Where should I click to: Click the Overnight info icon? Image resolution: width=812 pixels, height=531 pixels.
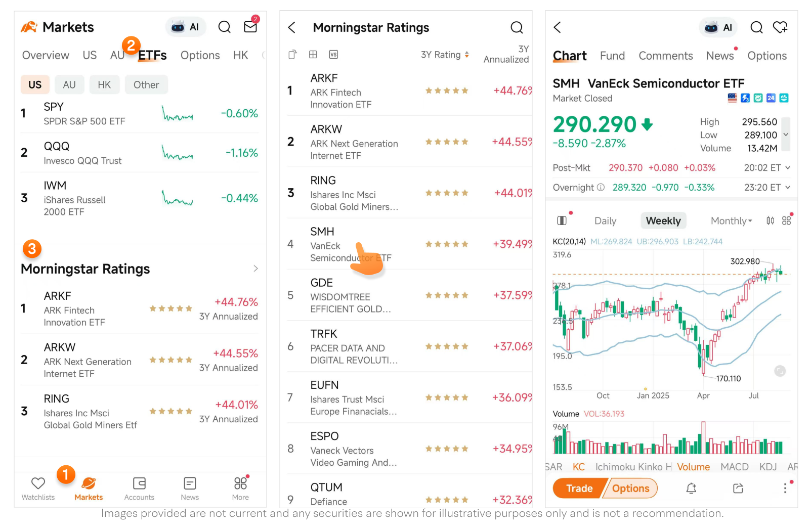601,187
